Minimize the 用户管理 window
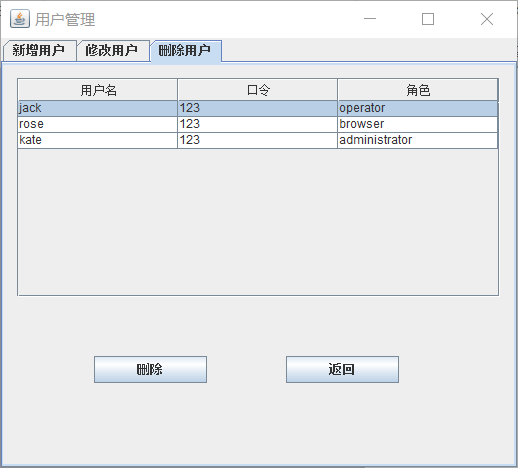 (370, 19)
